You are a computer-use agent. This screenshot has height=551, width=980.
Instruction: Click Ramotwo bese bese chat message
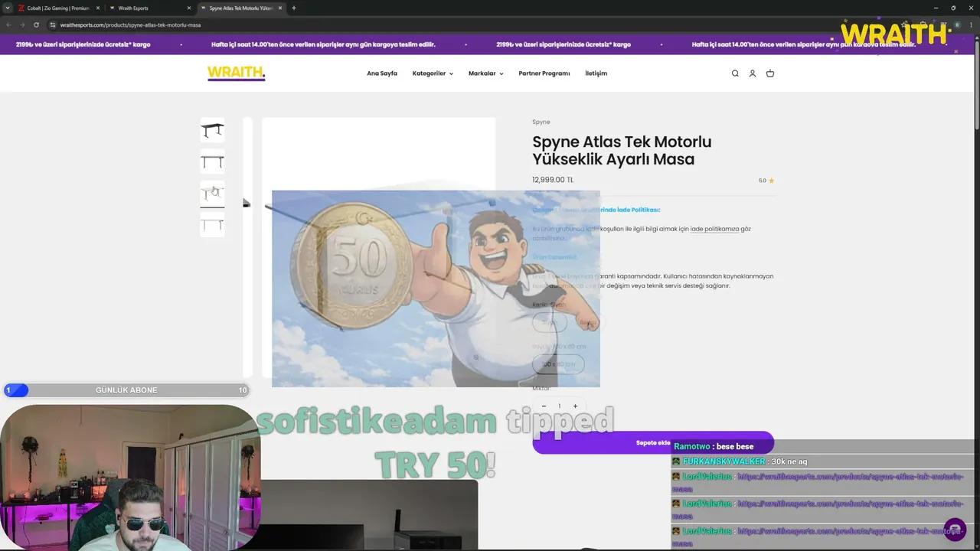pyautogui.click(x=714, y=446)
